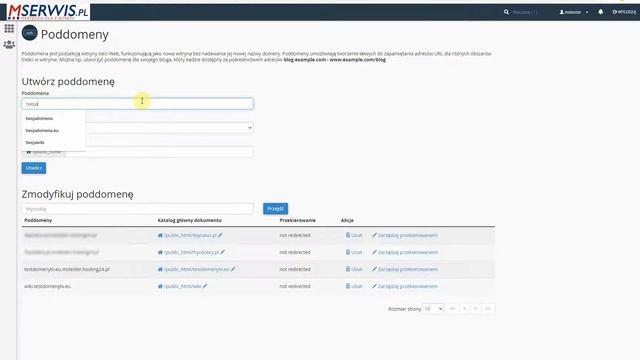Log out via WYLOGUJ link
This screenshot has height=360, width=640.
[624, 12]
